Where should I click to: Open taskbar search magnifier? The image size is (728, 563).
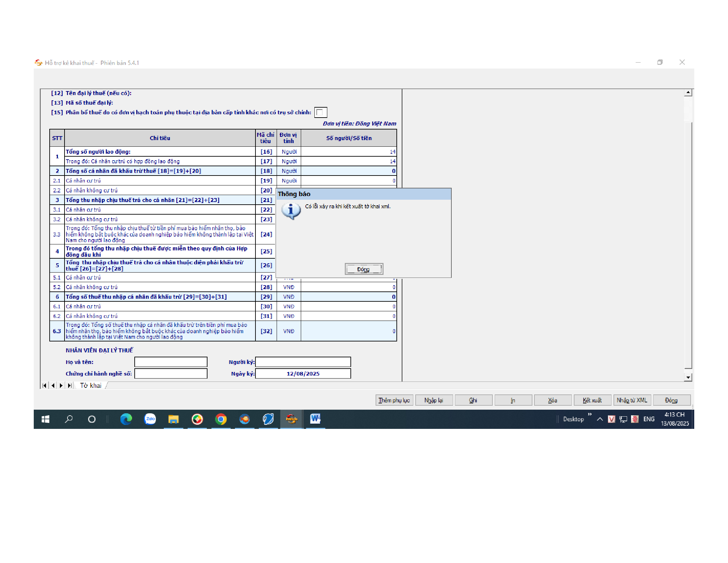69,419
